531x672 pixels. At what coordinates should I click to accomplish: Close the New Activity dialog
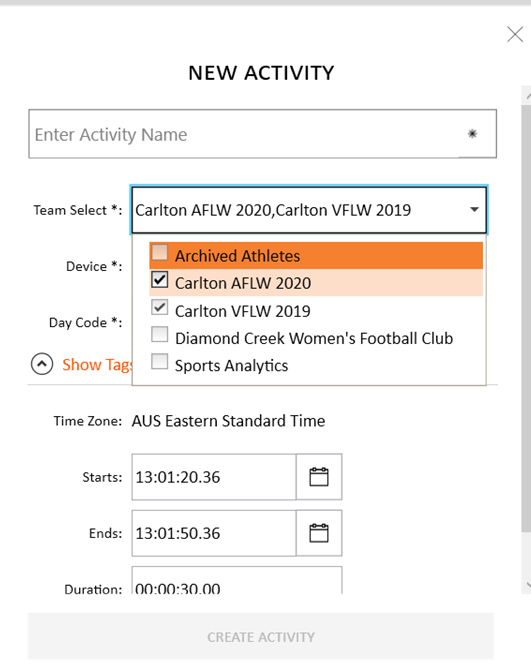pyautogui.click(x=515, y=34)
